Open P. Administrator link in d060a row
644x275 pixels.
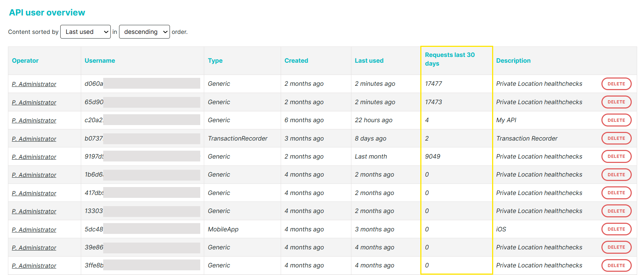click(34, 84)
